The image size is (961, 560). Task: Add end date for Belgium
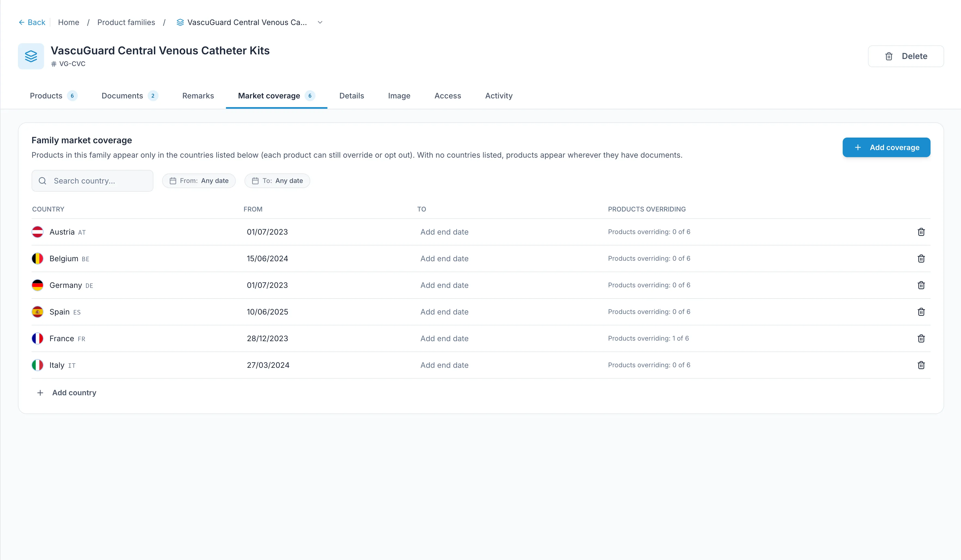[x=444, y=259]
